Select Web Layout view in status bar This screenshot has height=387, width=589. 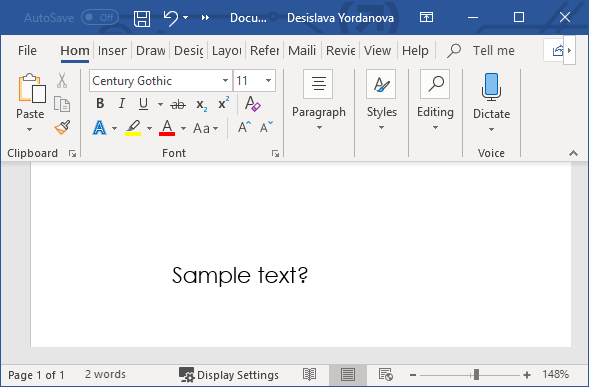386,374
